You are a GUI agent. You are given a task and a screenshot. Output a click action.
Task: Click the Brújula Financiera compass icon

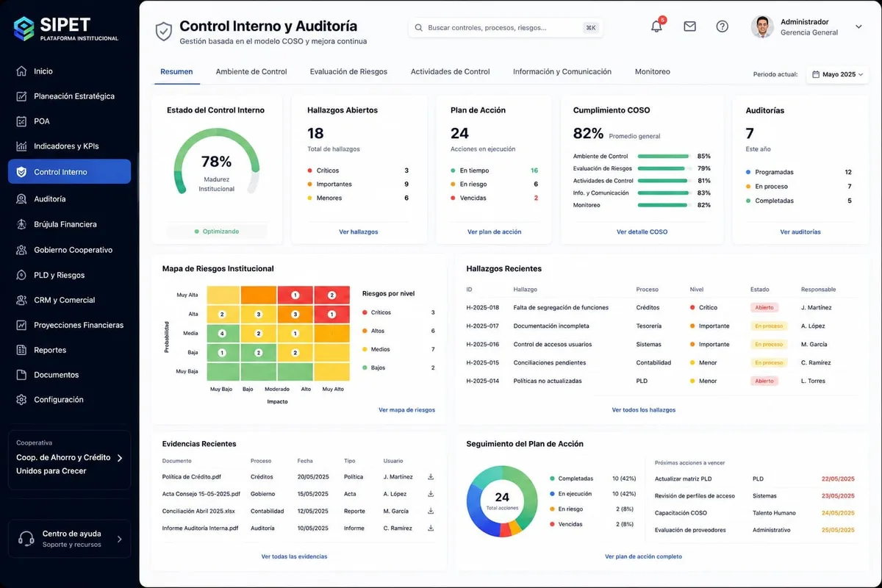(21, 224)
